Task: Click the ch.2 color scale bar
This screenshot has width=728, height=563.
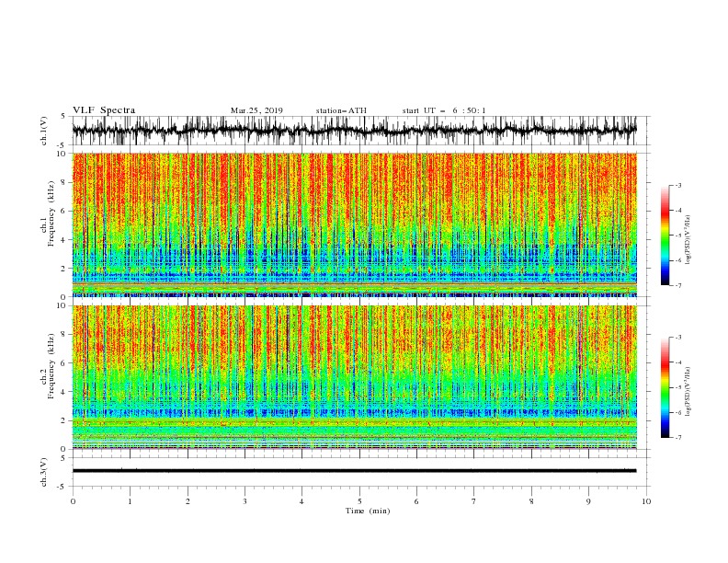Action: point(665,387)
